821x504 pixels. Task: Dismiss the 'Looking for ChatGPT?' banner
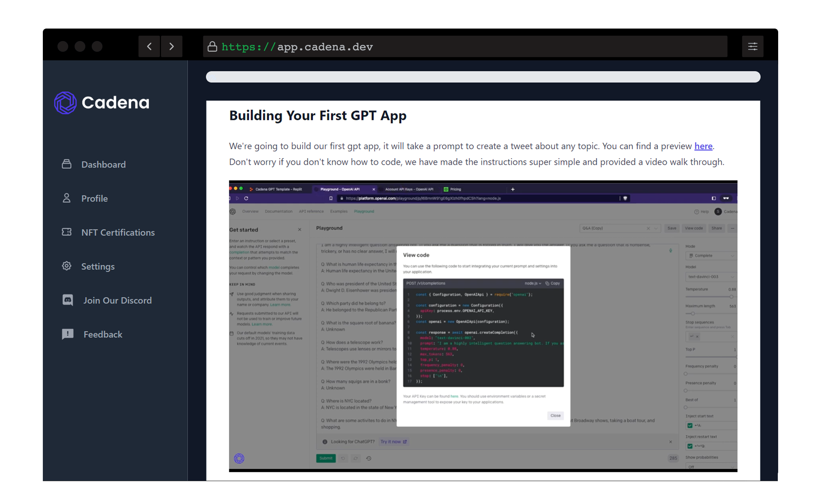670,442
